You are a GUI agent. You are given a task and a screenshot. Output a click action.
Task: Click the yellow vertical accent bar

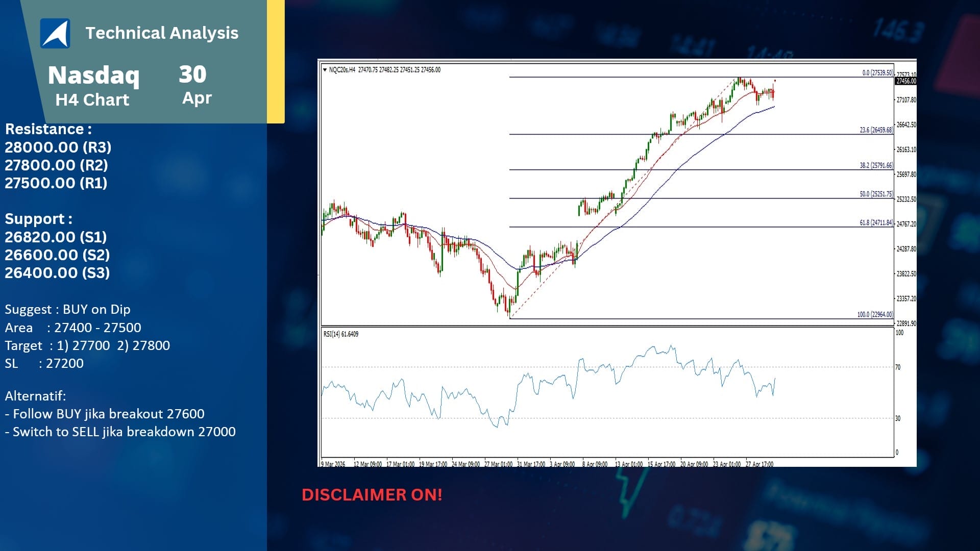click(x=276, y=61)
